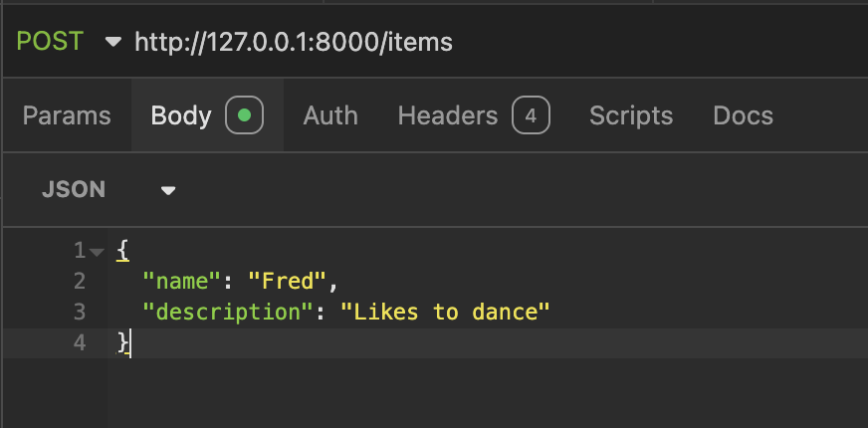This screenshot has height=428, width=868.
Task: Click the green dot Body indicator badge
Action: pyautogui.click(x=244, y=115)
